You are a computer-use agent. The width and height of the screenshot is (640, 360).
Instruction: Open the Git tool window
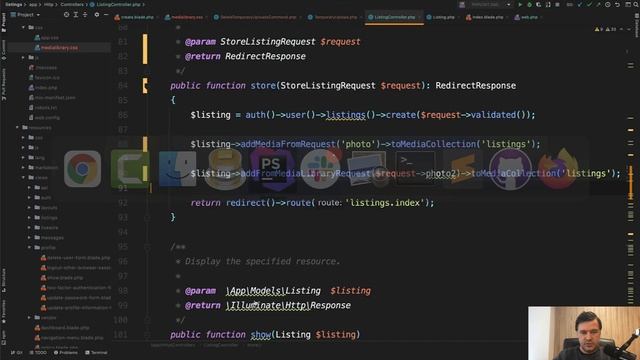pos(17,353)
